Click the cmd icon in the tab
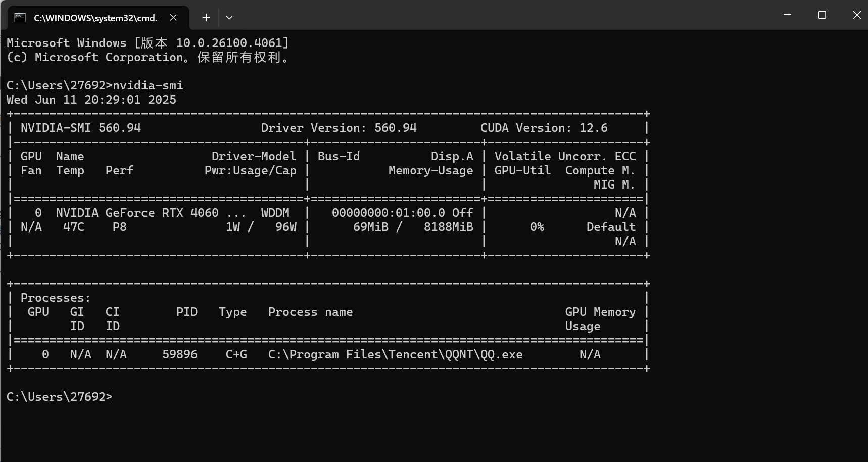The height and width of the screenshot is (462, 868). point(20,18)
